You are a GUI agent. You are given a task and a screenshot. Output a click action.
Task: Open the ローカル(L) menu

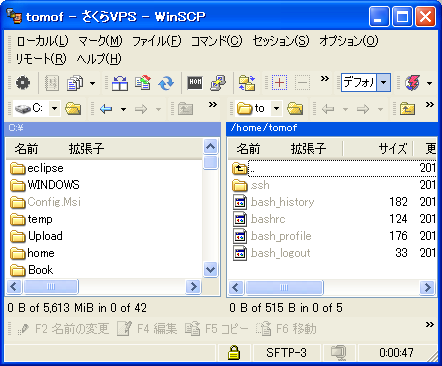click(x=42, y=41)
